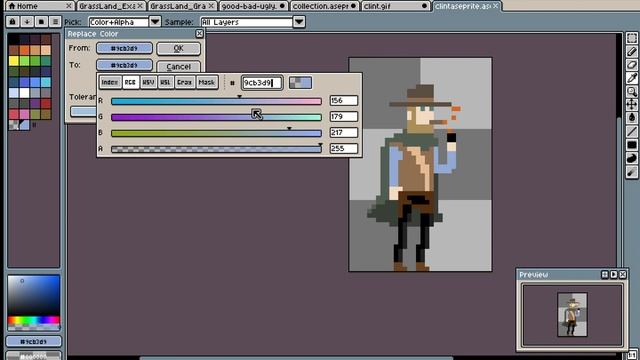
Task: Click the arrow beside the Sample field
Action: point(299,22)
